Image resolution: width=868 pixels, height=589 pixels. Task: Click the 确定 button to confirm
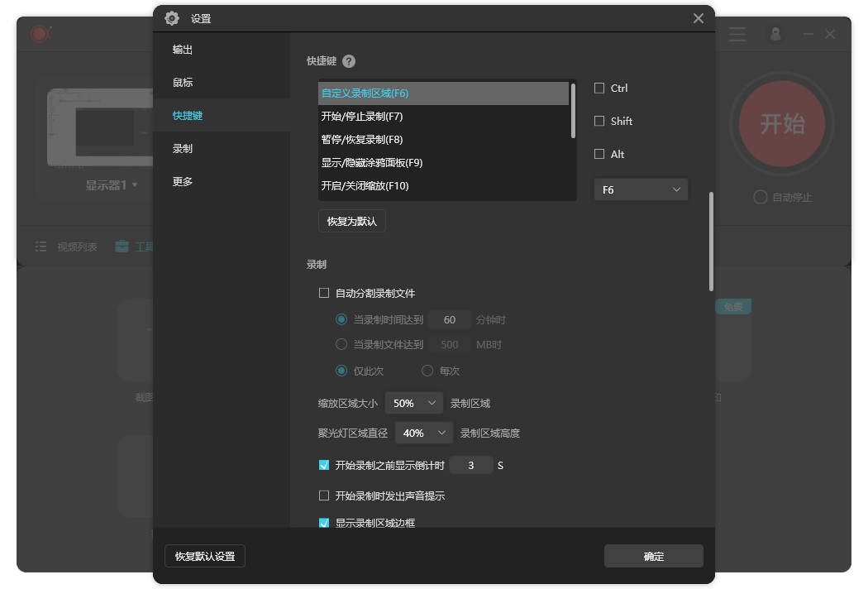pos(654,556)
